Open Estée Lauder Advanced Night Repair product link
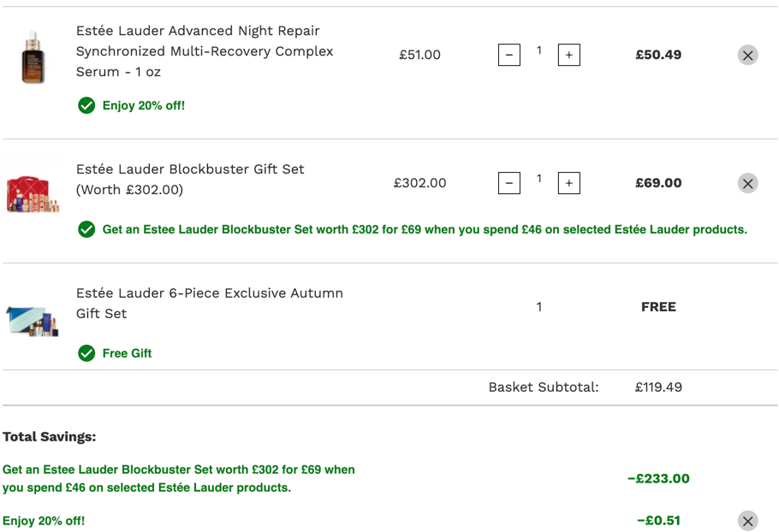This screenshot has width=779, height=532. (x=205, y=51)
